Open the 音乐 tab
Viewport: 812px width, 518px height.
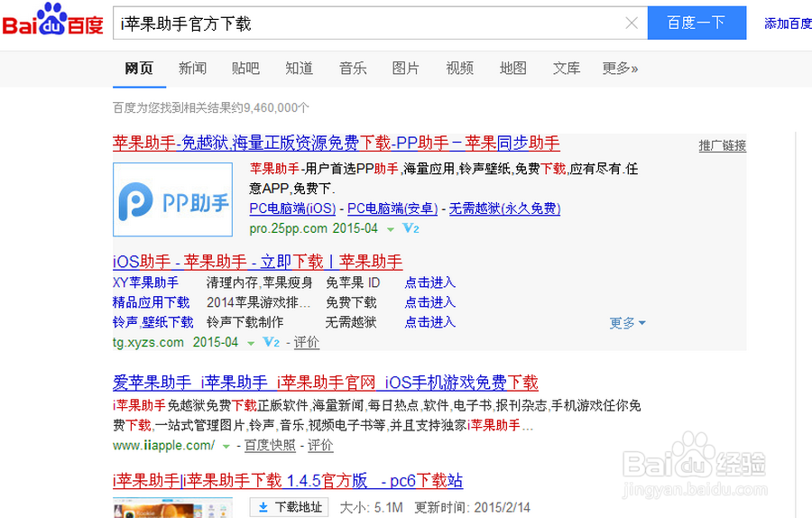[x=353, y=68]
